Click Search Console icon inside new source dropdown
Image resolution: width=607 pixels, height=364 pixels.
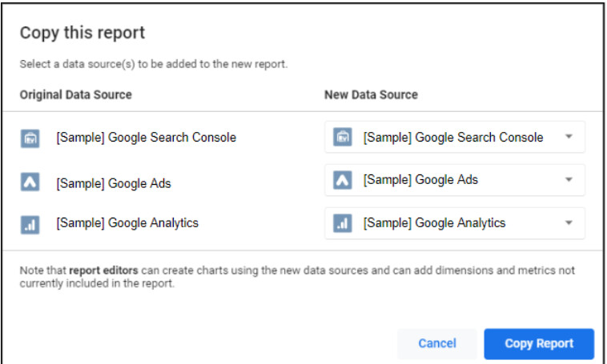pyautogui.click(x=342, y=138)
